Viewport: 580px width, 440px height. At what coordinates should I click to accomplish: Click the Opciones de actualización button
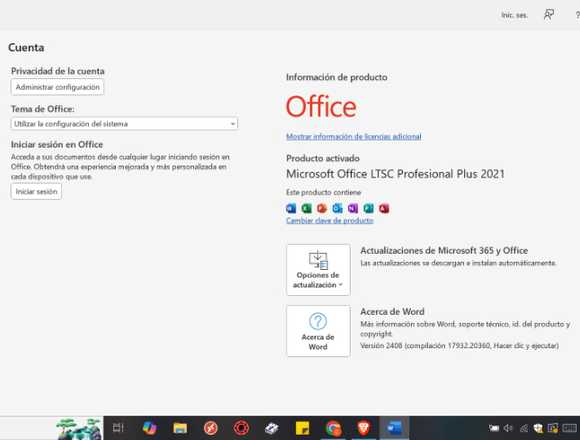tap(318, 270)
